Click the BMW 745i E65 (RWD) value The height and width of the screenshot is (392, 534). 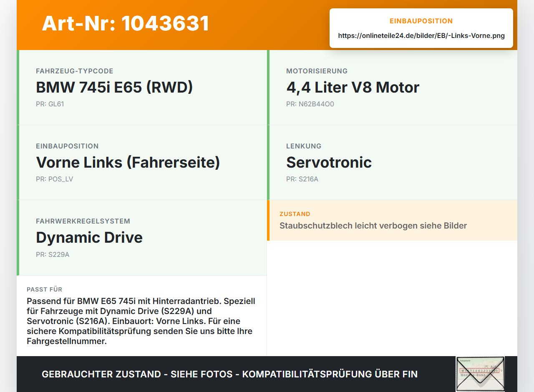point(114,87)
